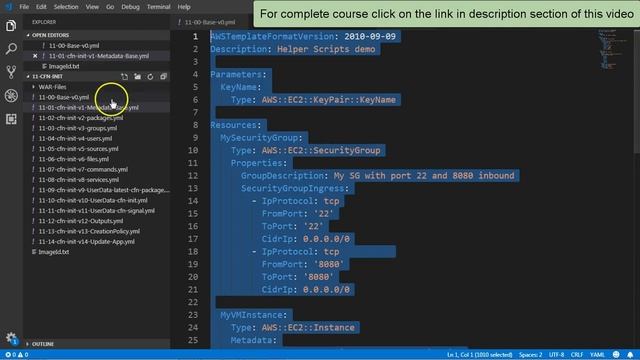640x360 pixels.
Task: Click the errors and warnings status icon
Action: (17, 355)
